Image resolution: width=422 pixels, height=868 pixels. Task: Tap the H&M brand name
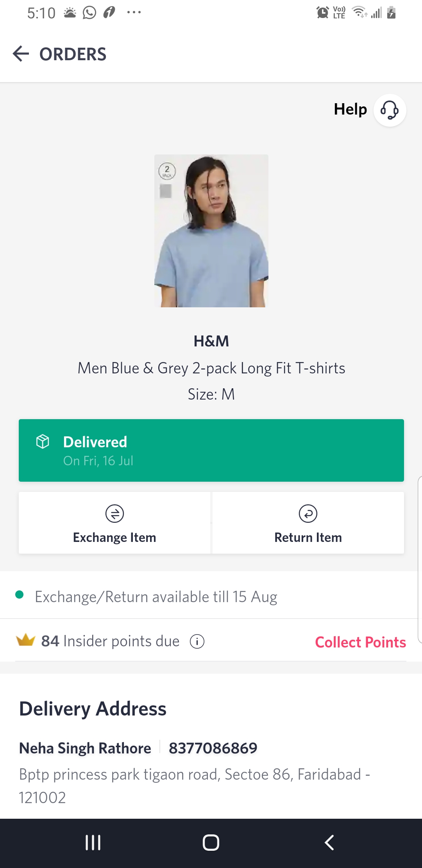coord(211,341)
